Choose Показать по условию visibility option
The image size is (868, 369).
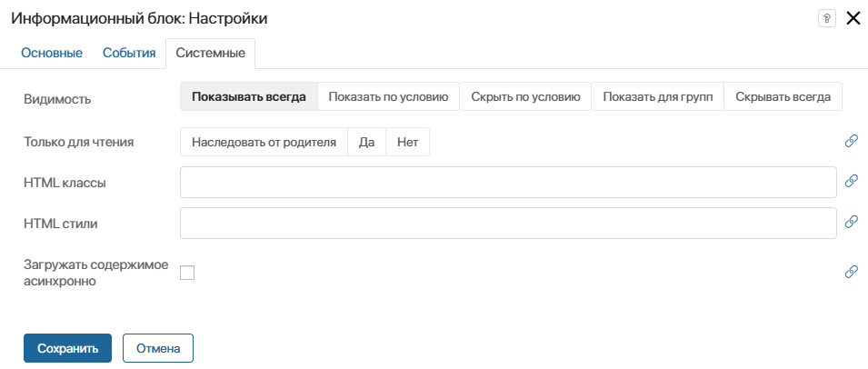(x=388, y=97)
